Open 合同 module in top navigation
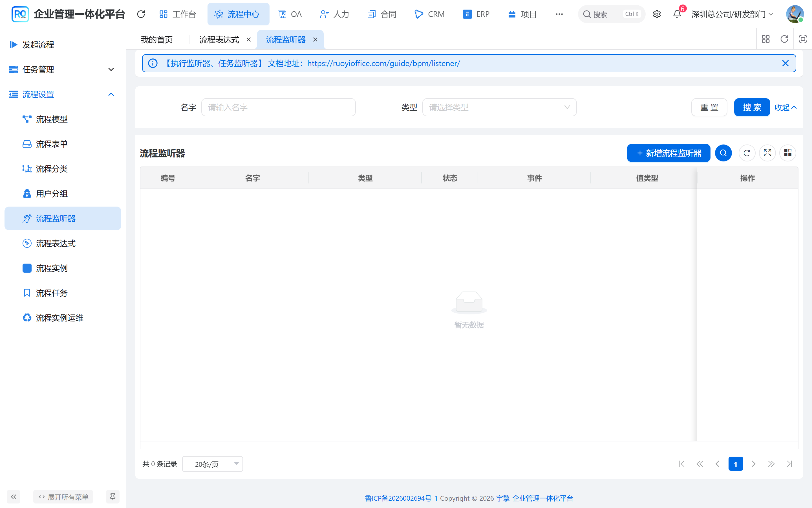812x508 pixels. (382, 14)
